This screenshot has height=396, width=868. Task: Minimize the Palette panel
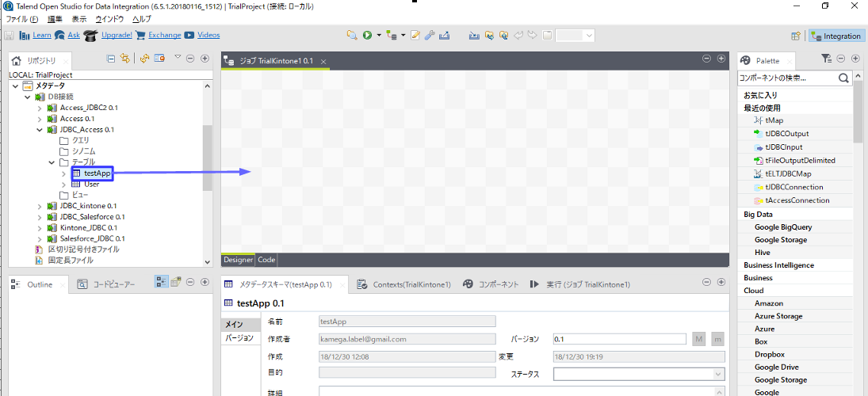840,58
